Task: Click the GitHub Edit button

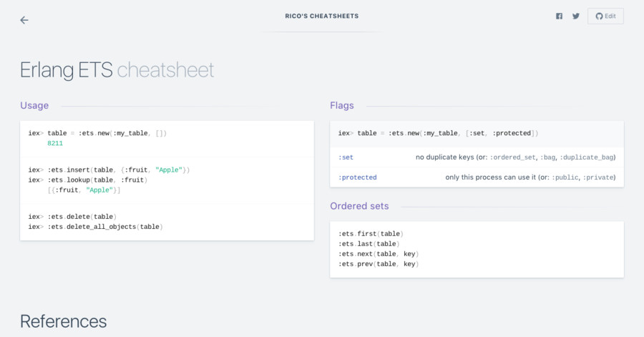Action: coord(605,16)
